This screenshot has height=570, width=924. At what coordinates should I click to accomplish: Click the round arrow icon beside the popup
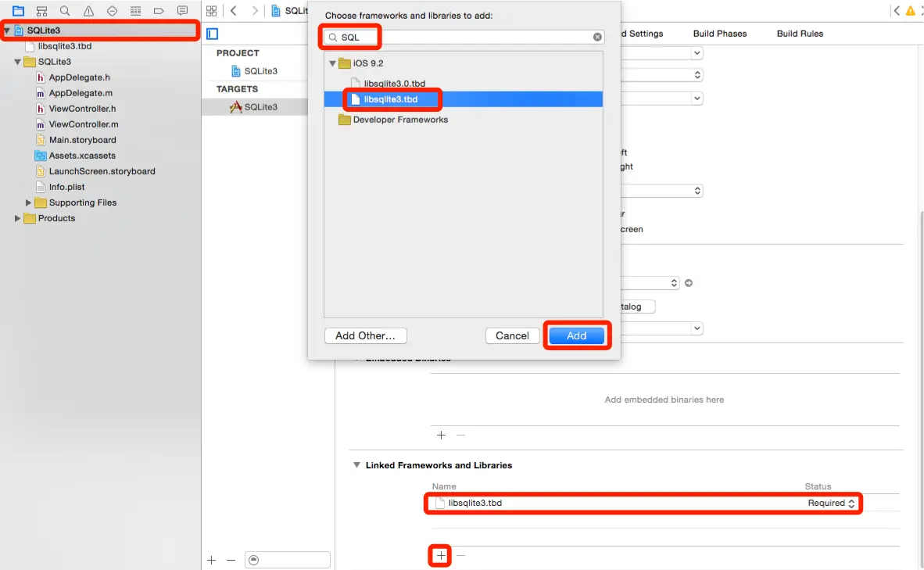688,283
